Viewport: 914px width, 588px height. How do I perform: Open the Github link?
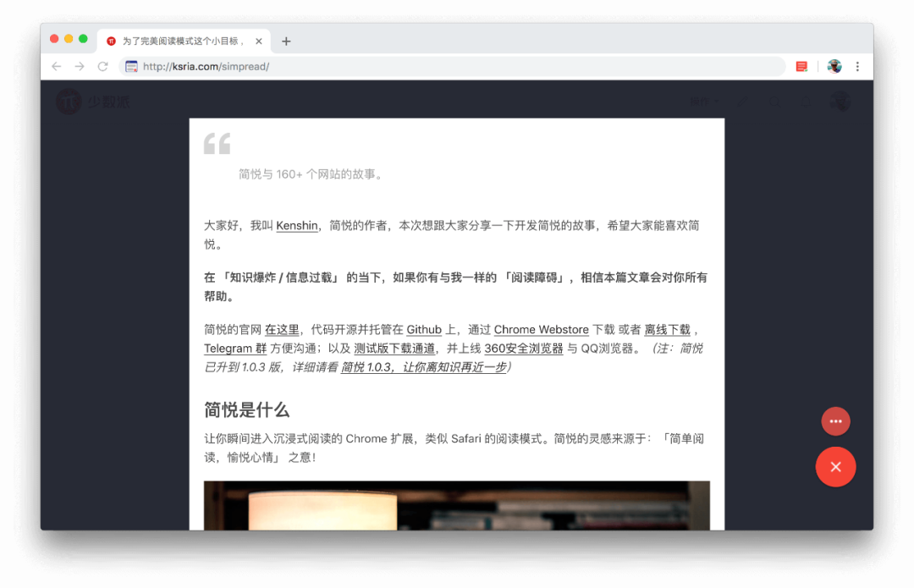tap(424, 330)
